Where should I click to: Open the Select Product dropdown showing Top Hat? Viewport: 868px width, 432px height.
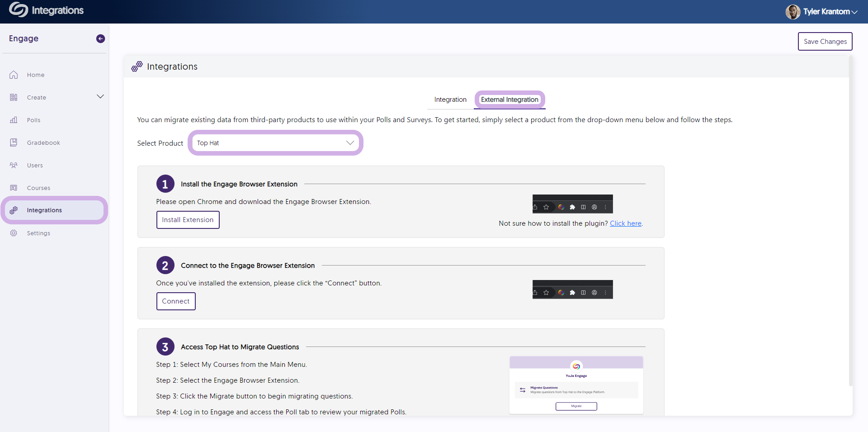[x=275, y=143]
